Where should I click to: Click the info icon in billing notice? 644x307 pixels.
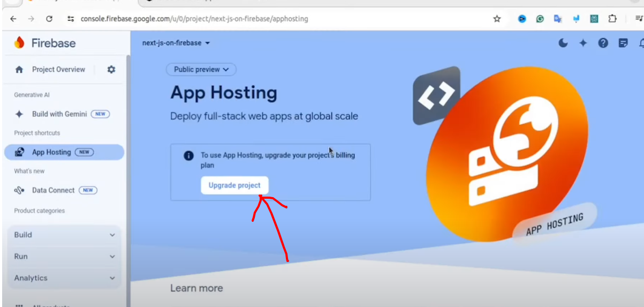[x=188, y=156]
